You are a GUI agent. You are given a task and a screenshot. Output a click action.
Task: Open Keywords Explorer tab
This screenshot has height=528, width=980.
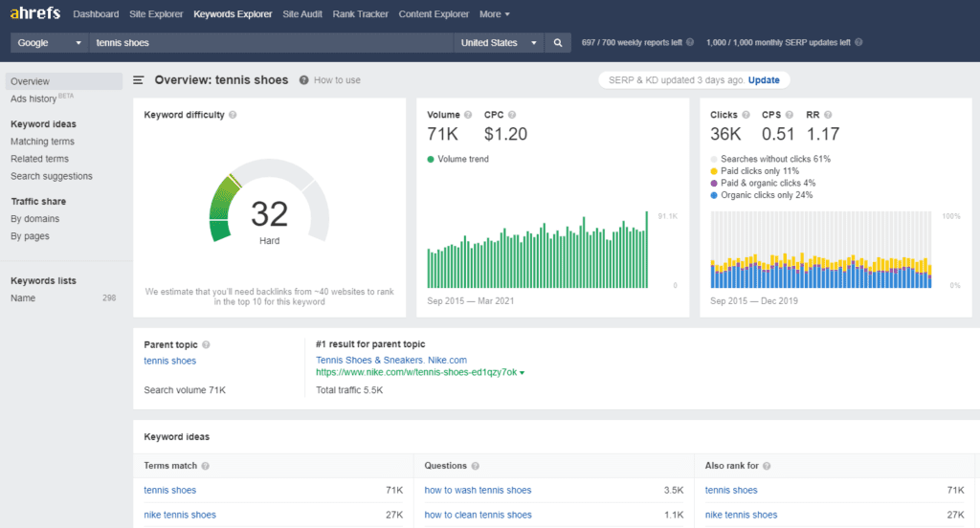point(233,13)
